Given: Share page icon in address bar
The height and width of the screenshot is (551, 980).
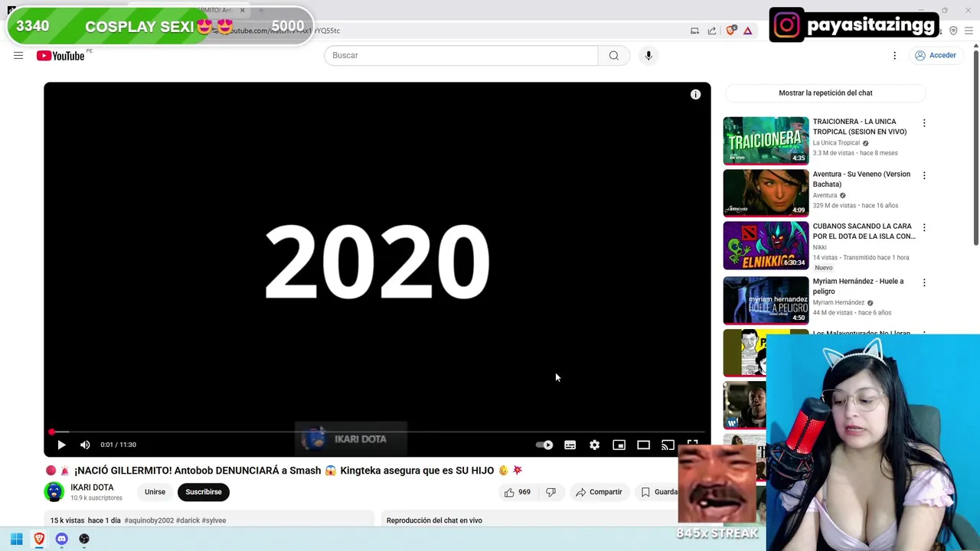Looking at the screenshot, I should (712, 31).
